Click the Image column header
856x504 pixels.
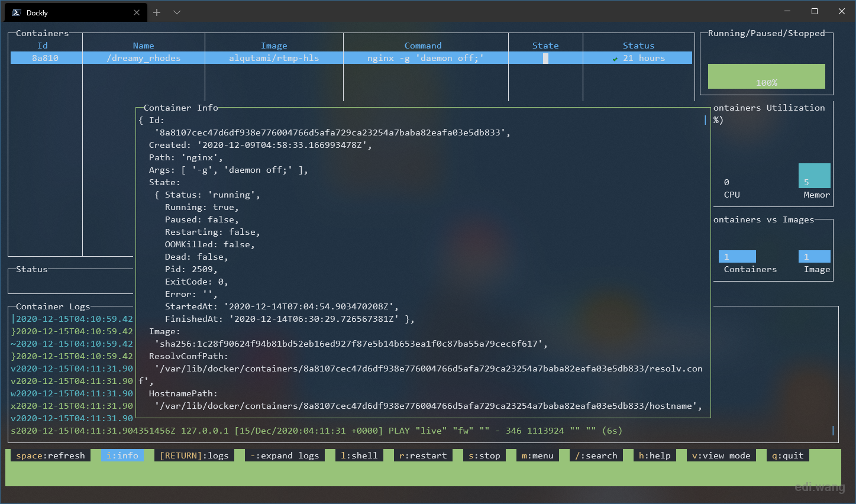pos(274,46)
